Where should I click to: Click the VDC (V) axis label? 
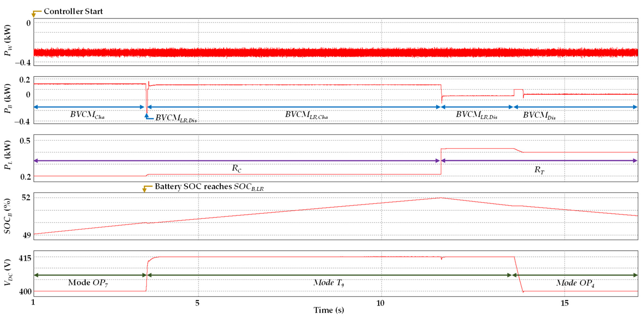click(8, 273)
